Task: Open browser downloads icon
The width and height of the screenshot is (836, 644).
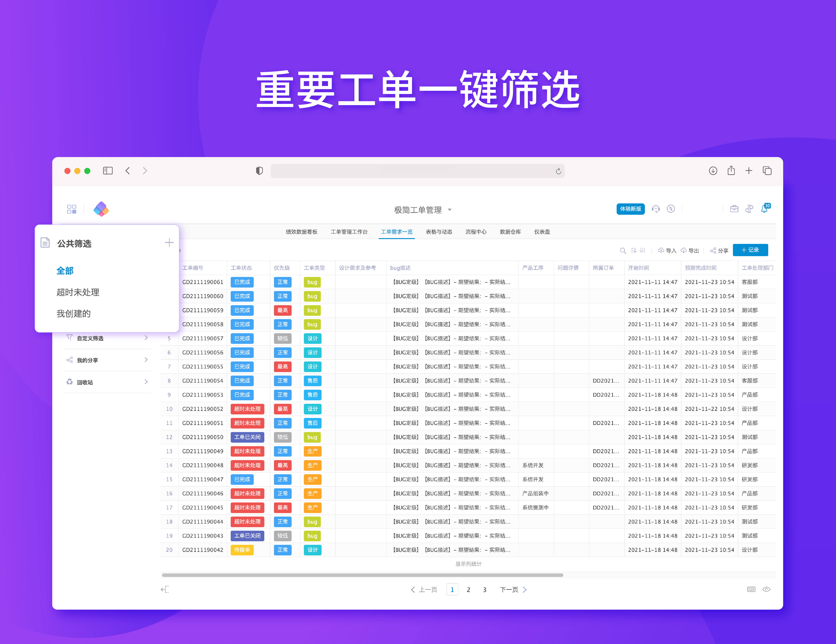Action: [713, 171]
